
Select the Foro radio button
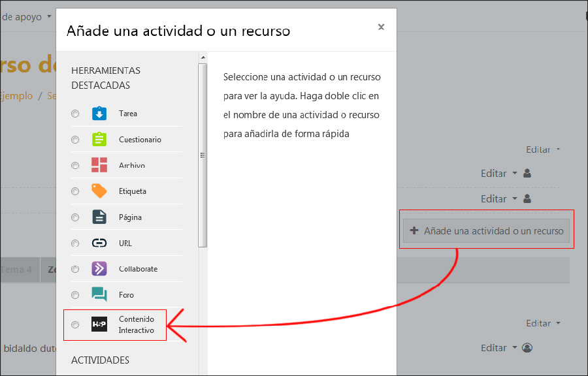point(75,295)
